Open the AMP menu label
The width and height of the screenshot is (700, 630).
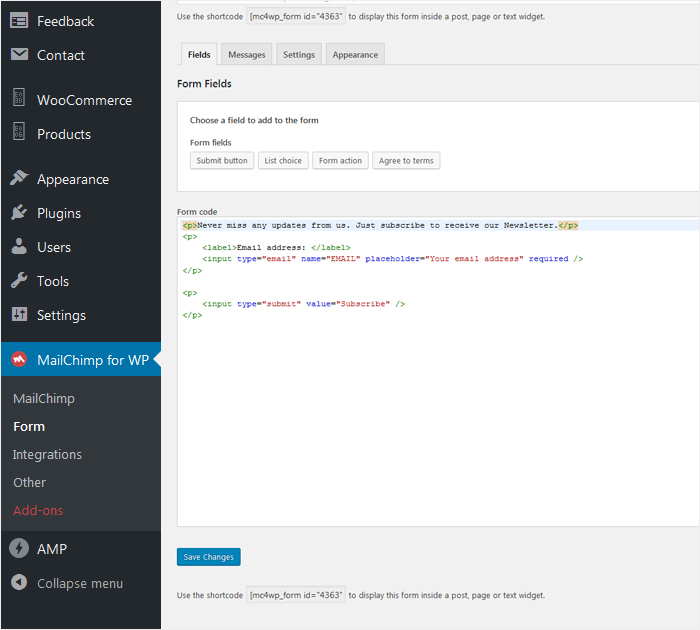pos(52,549)
